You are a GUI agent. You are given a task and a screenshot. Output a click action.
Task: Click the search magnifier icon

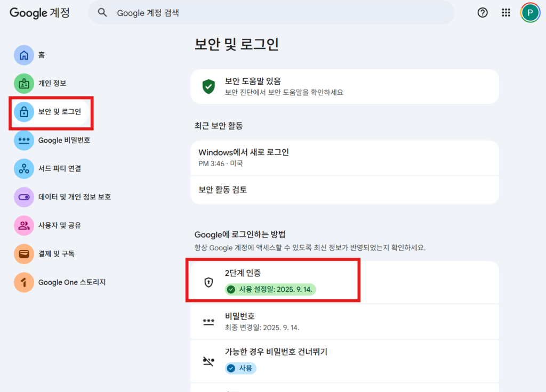tap(103, 13)
